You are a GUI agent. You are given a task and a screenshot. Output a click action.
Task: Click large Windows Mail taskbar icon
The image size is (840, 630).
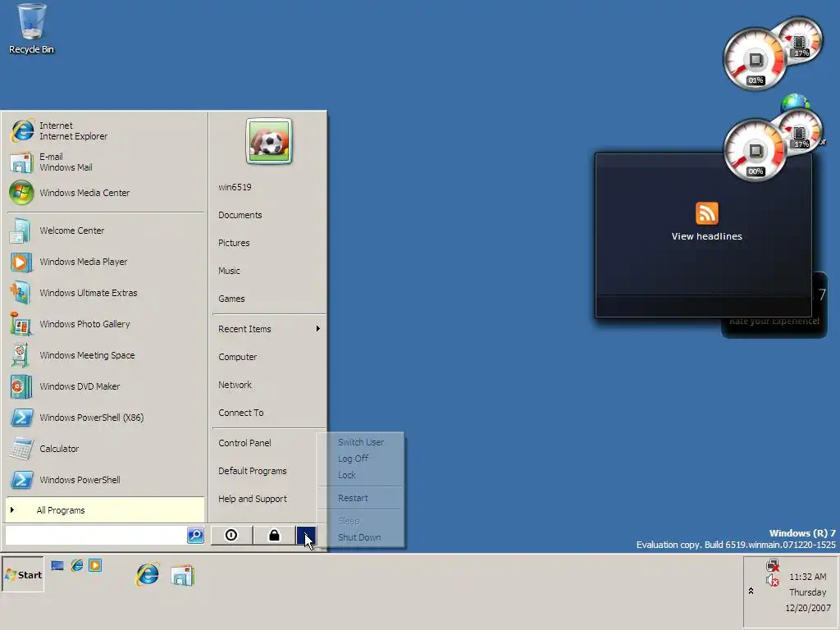183,575
